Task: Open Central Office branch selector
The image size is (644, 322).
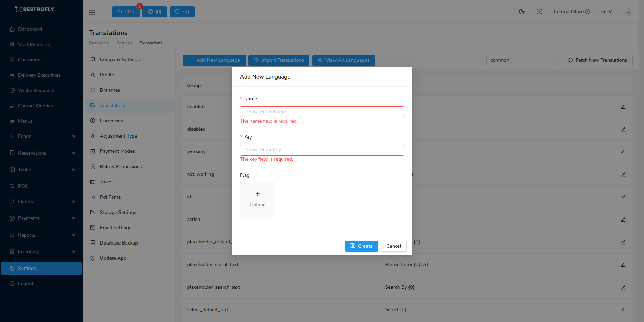Action: (x=571, y=11)
